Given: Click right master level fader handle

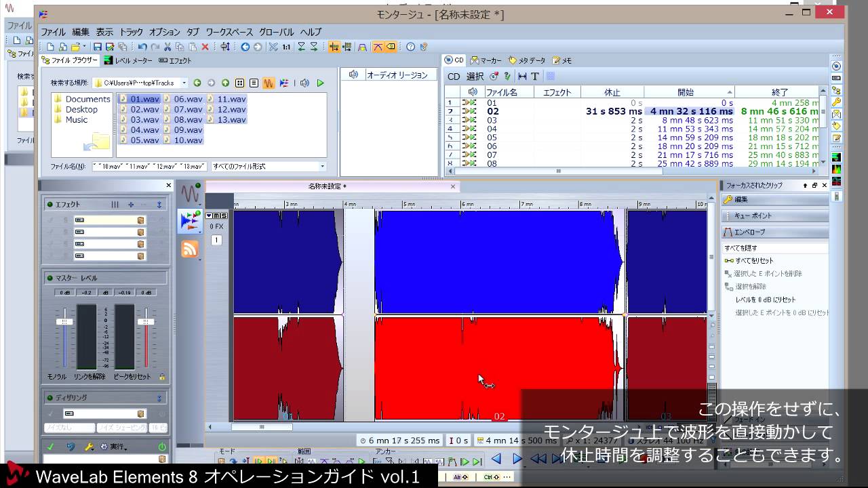Looking at the screenshot, I should (146, 321).
